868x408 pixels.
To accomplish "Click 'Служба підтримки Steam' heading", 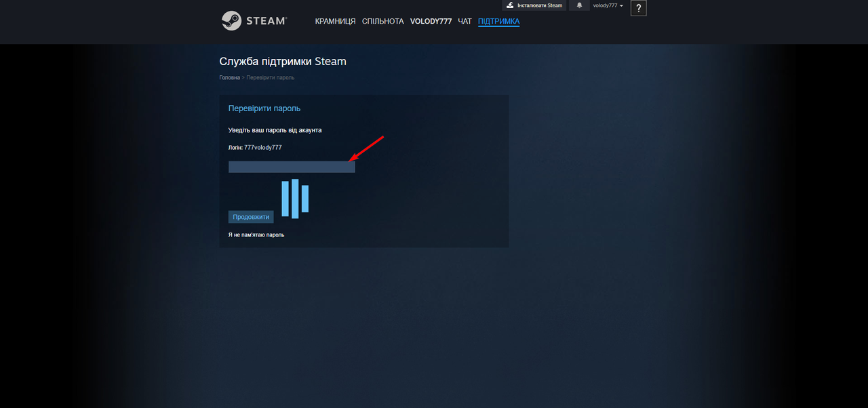I will [x=283, y=62].
